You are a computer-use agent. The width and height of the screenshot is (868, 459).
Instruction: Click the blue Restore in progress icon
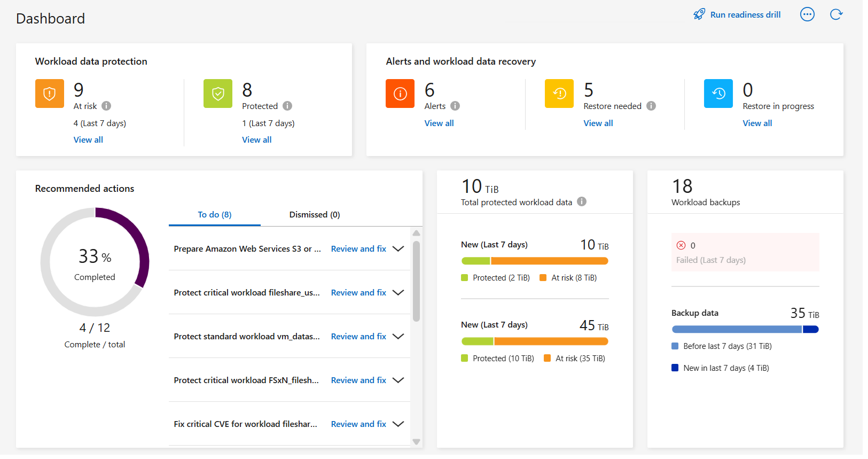(718, 94)
